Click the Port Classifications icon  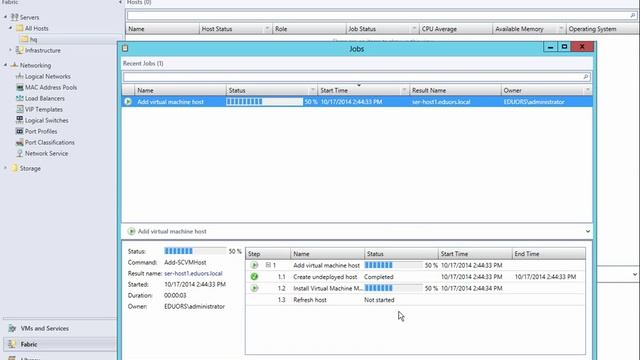click(x=19, y=142)
